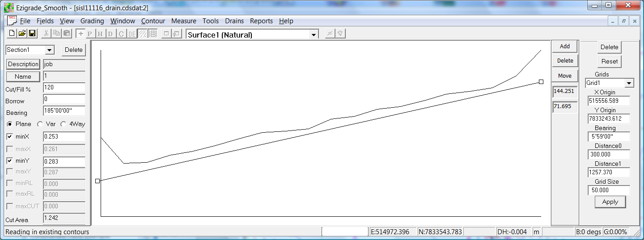This screenshot has width=644, height=240.
Task: Click the diagonal hatch toolbar icon
Action: (142, 34)
